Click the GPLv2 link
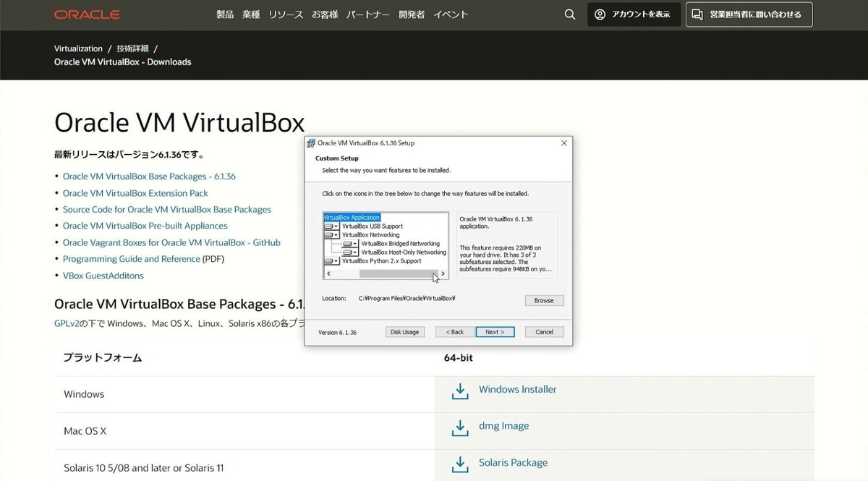The height and width of the screenshot is (481, 868). [65, 323]
